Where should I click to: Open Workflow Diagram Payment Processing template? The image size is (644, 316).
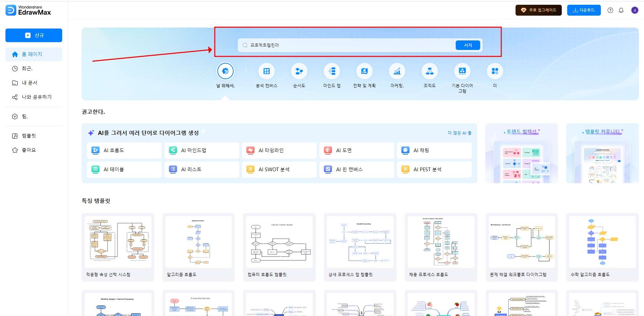[118, 303]
